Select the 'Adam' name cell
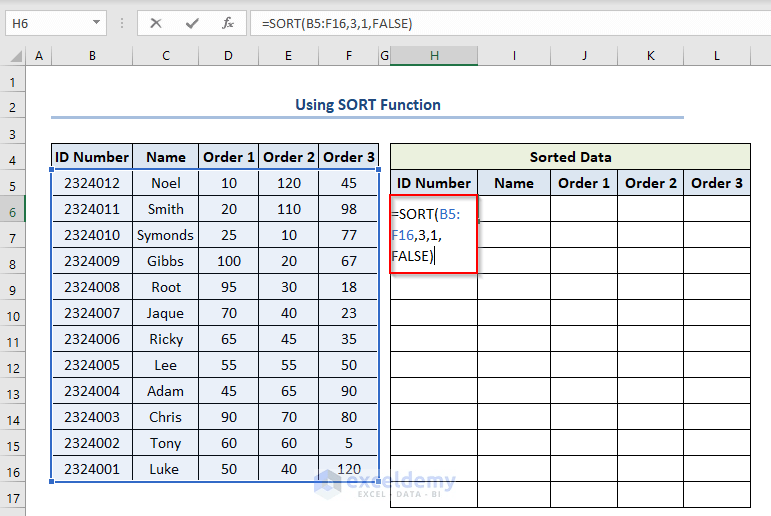Viewport: 771px width, 516px height. [166, 391]
